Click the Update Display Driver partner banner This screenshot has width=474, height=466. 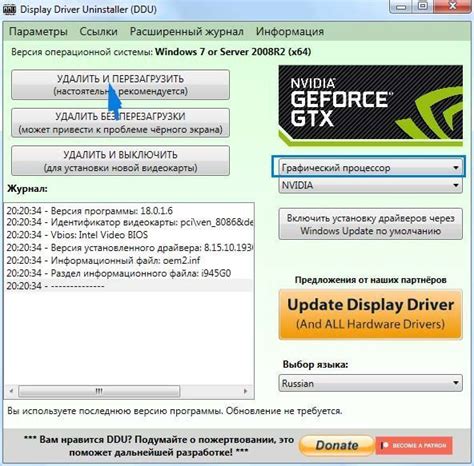point(370,314)
